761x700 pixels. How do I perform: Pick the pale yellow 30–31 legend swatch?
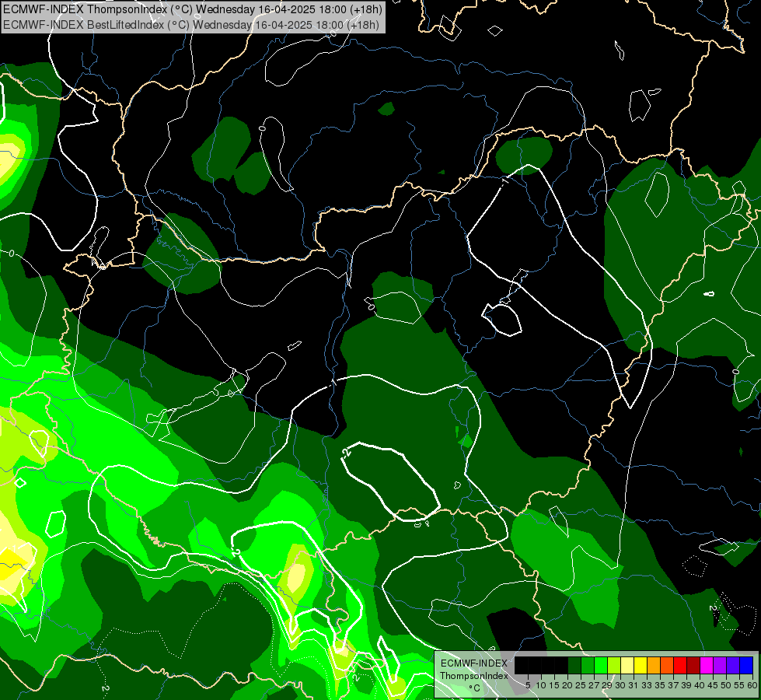click(627, 665)
